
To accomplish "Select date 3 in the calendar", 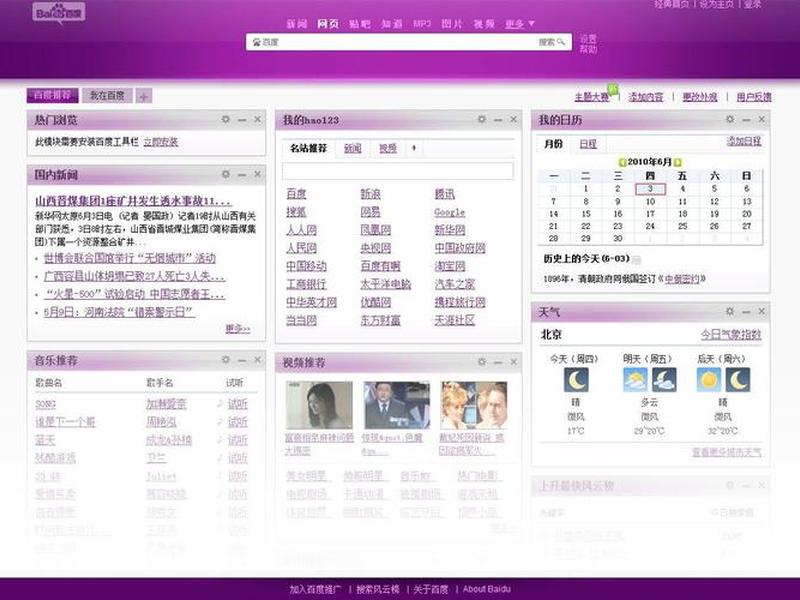I will click(x=650, y=189).
